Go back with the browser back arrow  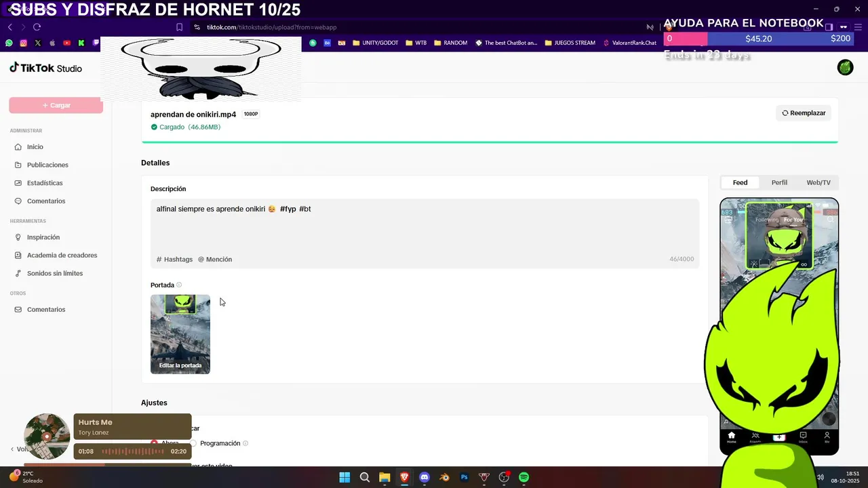[x=10, y=27]
